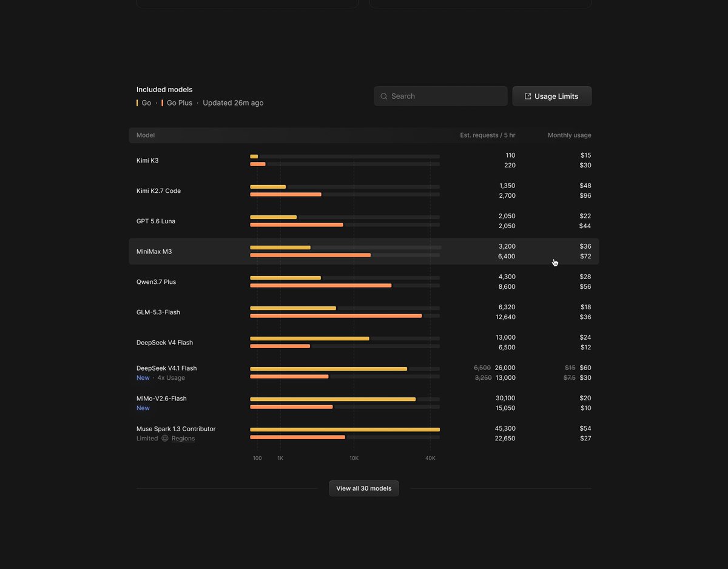Click the search magnifier icon

point(383,96)
